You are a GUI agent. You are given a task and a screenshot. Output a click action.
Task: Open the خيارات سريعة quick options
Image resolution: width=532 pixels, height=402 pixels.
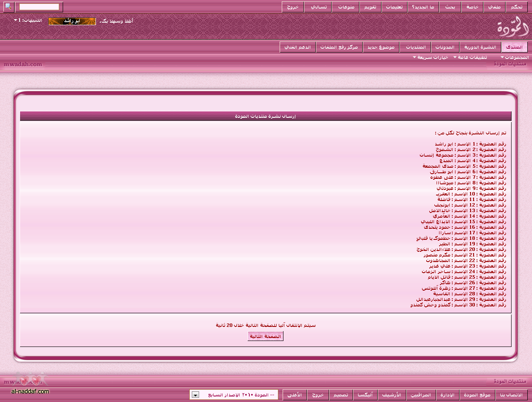(x=431, y=57)
